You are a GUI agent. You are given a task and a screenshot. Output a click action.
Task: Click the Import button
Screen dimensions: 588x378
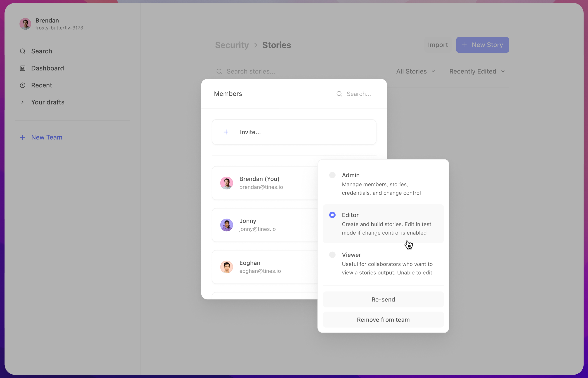point(438,45)
